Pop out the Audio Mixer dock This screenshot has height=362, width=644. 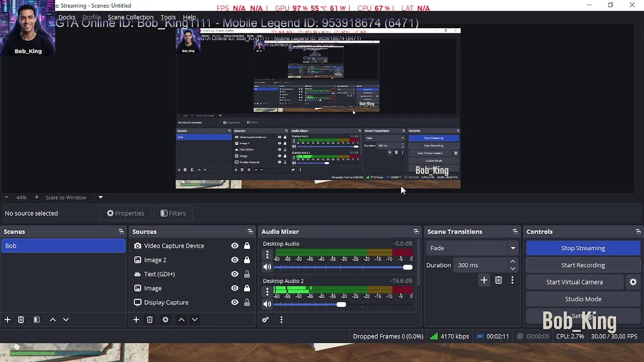pos(416,231)
